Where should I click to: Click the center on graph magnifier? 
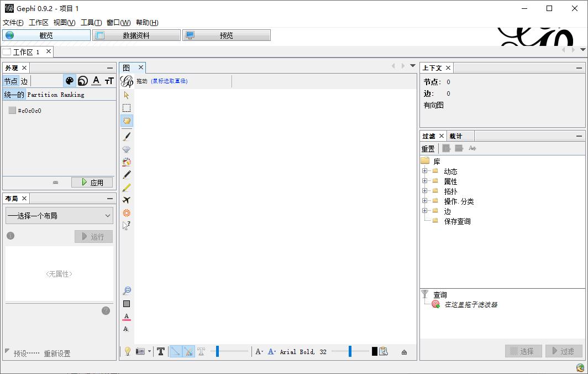(x=127, y=290)
